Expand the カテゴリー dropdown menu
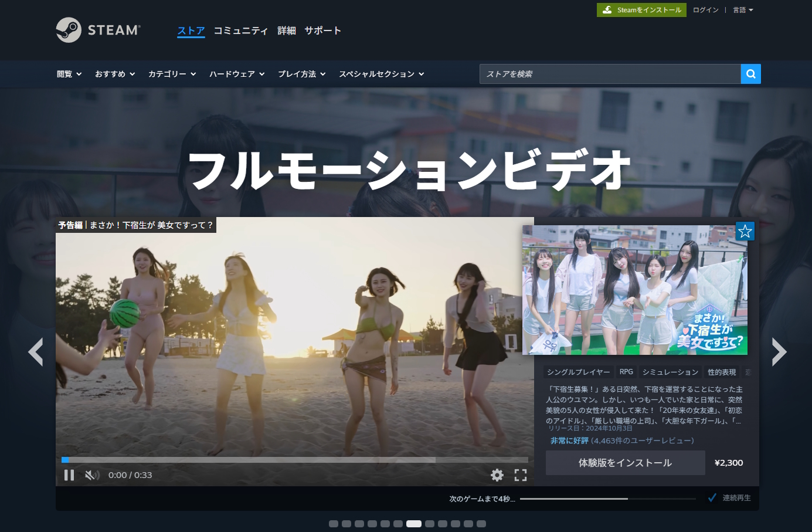Image resolution: width=812 pixels, height=532 pixels. (x=172, y=74)
